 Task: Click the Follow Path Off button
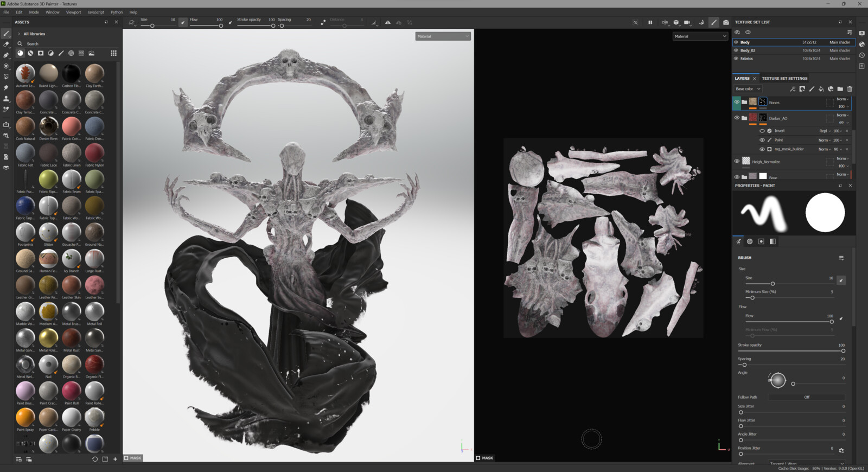point(807,397)
